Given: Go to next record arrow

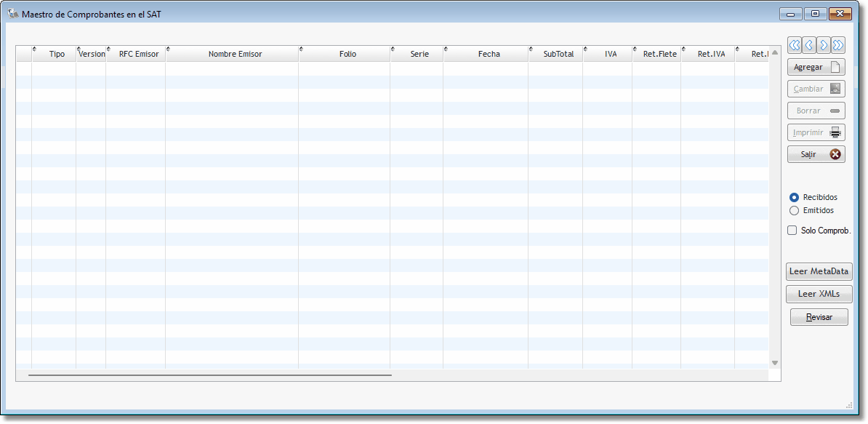Looking at the screenshot, I should [x=824, y=45].
